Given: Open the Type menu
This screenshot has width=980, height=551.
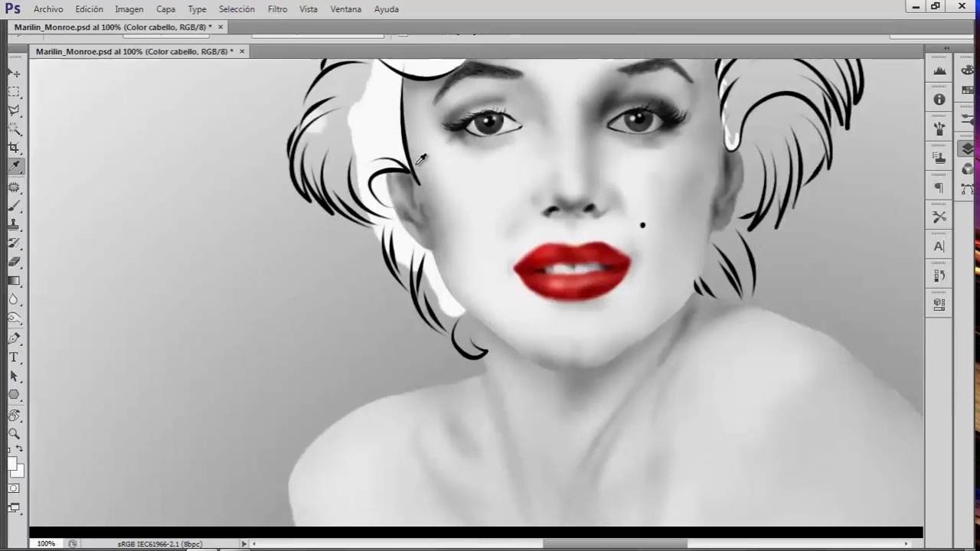Looking at the screenshot, I should (x=197, y=9).
